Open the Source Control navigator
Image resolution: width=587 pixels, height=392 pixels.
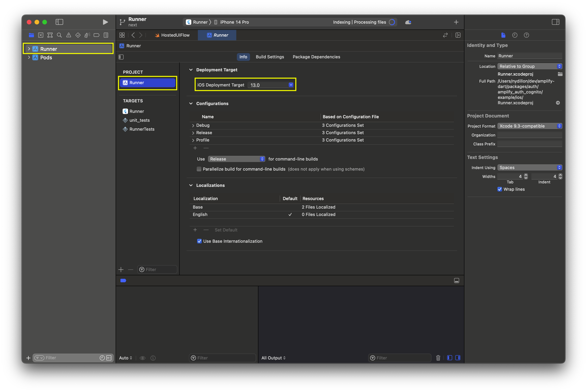(41, 35)
